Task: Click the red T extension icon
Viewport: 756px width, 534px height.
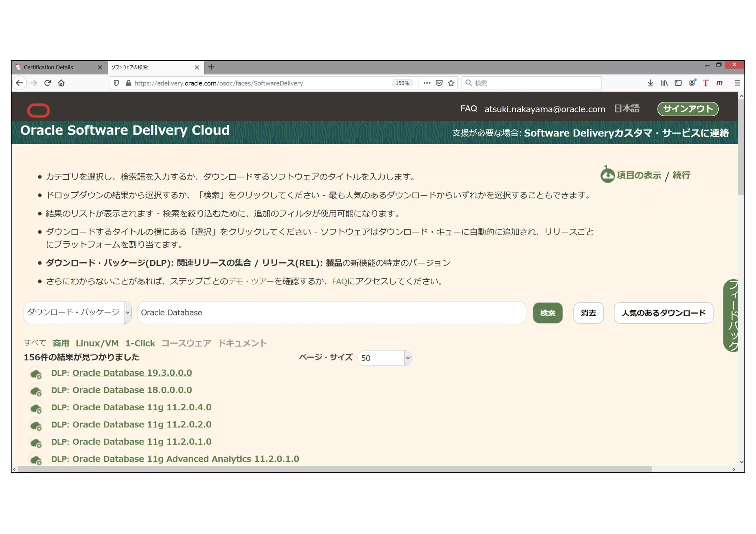Action: tap(705, 83)
